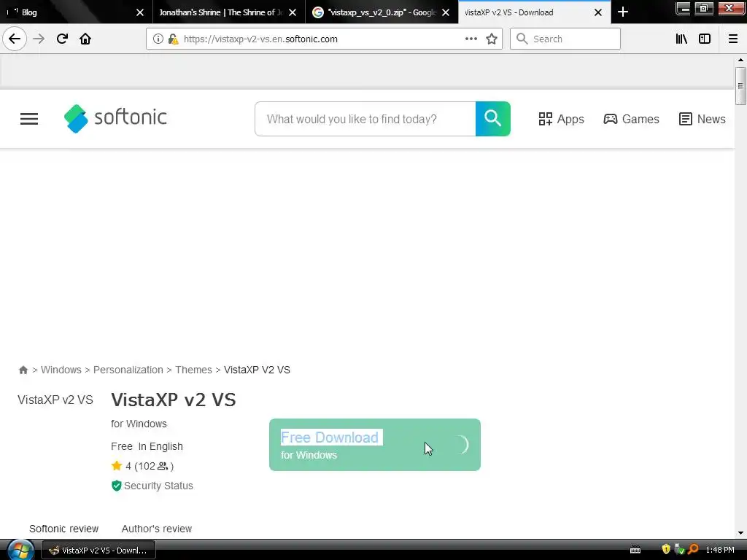
Task: Click the lock warning icon in address bar
Action: [x=174, y=39]
